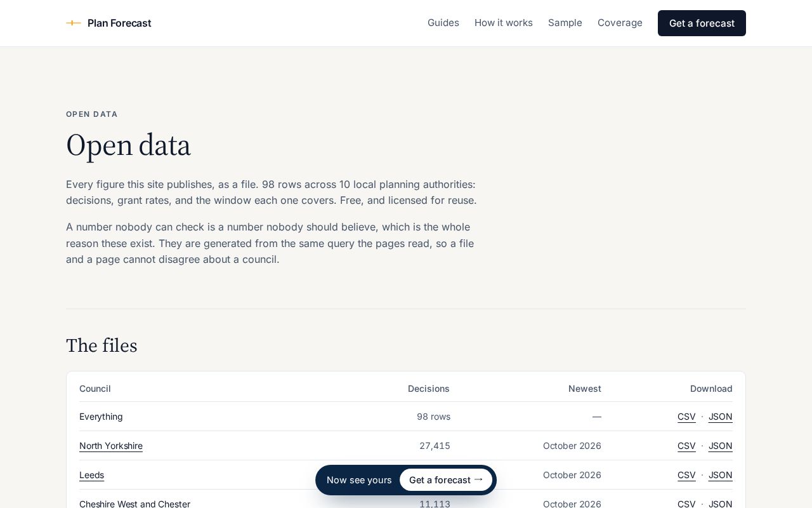
Task: Click the Plan Forecast brand name
Action: (119, 23)
